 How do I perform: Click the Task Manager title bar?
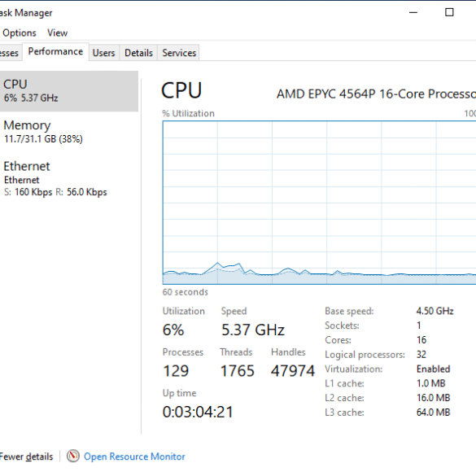pos(198,12)
